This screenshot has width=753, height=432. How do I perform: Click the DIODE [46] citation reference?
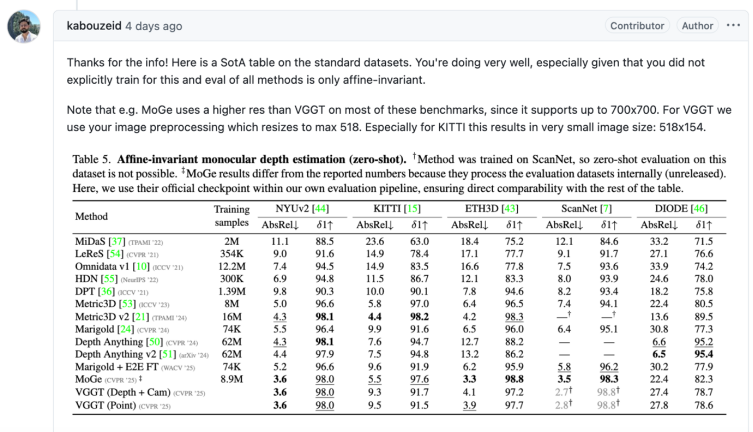699,209
